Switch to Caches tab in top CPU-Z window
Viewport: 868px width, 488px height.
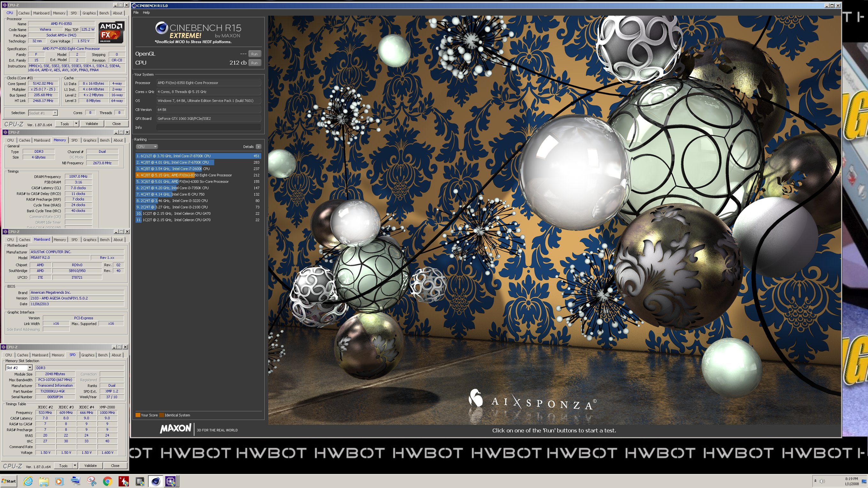tap(24, 13)
